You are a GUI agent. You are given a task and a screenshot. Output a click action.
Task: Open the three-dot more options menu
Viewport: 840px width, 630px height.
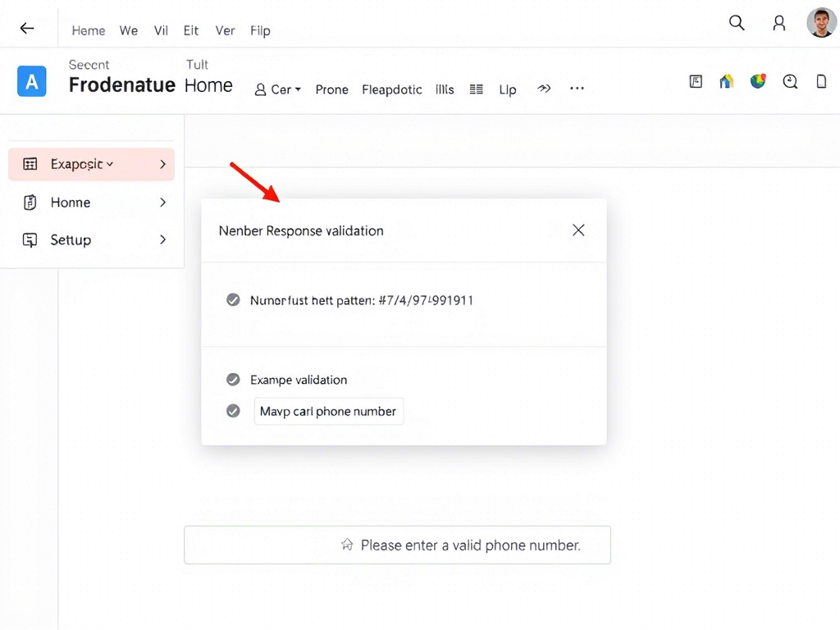coord(577,89)
